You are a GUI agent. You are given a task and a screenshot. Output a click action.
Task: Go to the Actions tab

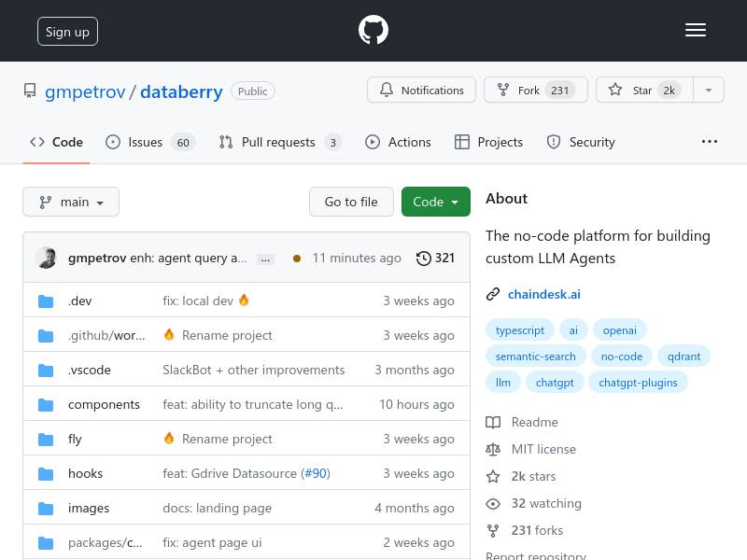(x=398, y=142)
